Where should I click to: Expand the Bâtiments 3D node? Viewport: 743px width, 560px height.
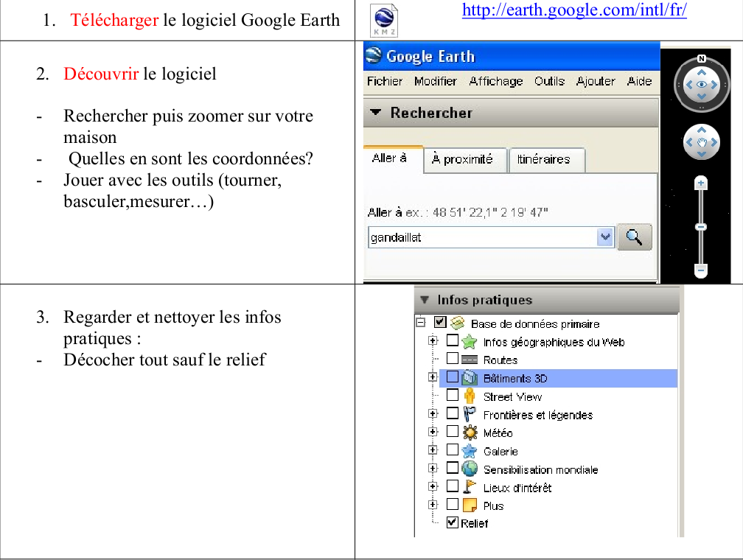(x=433, y=377)
